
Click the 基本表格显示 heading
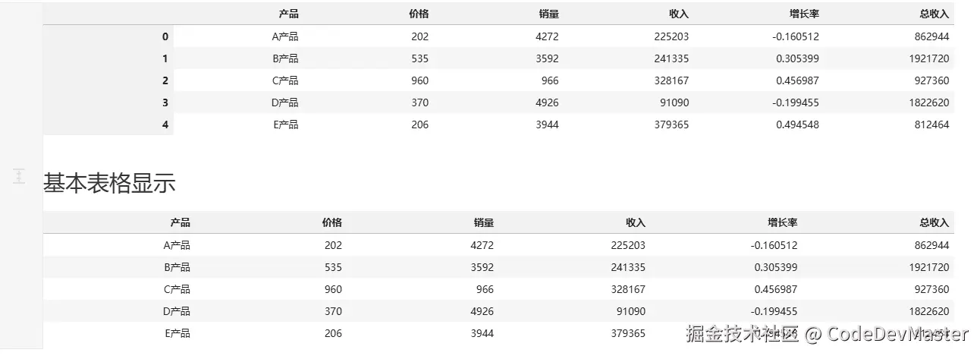(109, 183)
